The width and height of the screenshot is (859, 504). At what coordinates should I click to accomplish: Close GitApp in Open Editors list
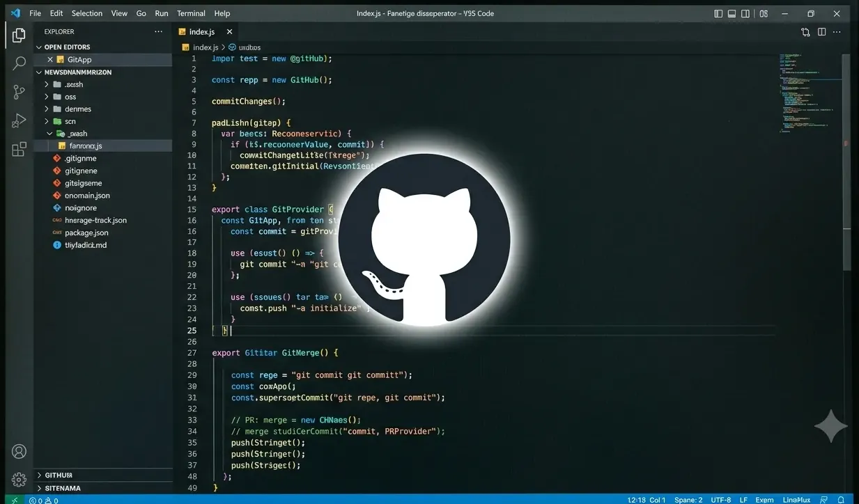50,60
